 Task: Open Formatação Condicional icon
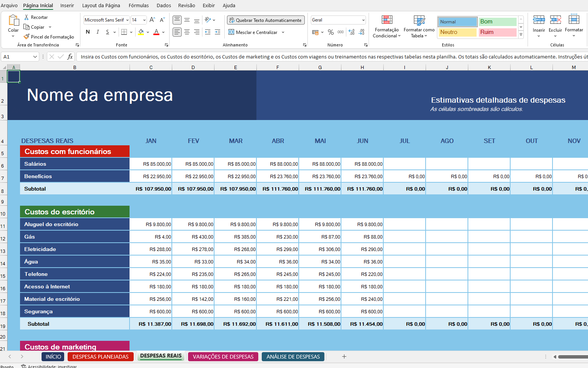[387, 20]
